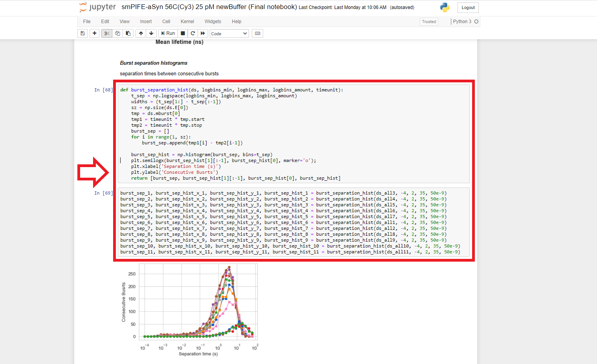Copy selected cells using the toolbar icon
The height and width of the screenshot is (364, 597).
pos(117,33)
